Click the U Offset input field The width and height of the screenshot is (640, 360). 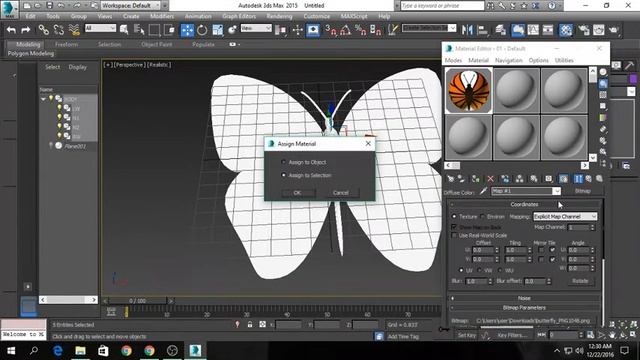click(x=483, y=250)
